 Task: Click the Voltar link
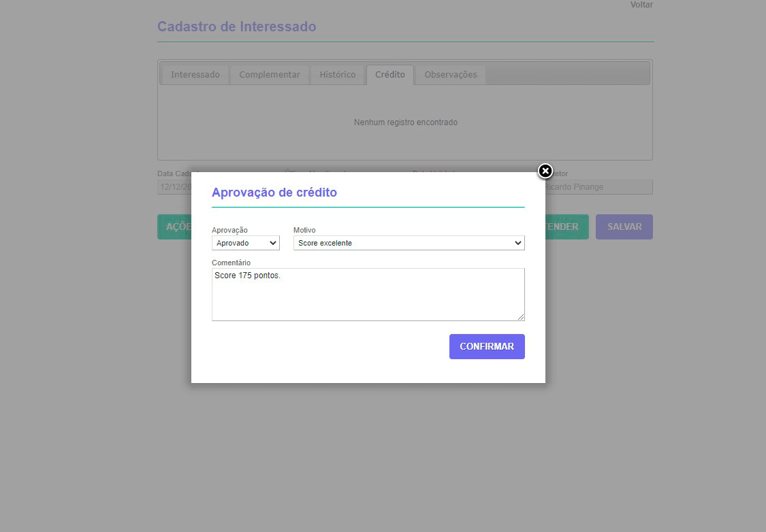tap(641, 5)
